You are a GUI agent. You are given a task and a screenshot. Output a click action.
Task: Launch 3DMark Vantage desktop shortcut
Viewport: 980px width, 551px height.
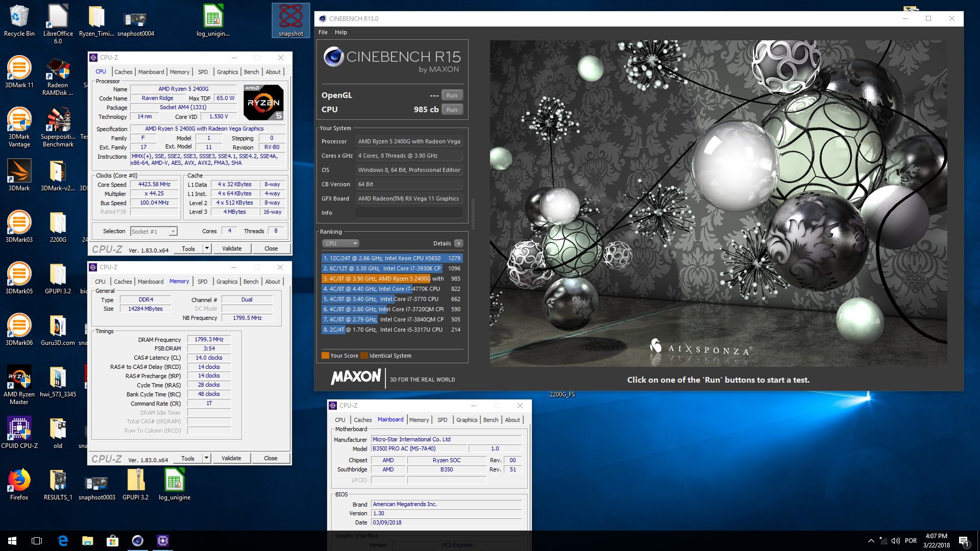pyautogui.click(x=19, y=128)
